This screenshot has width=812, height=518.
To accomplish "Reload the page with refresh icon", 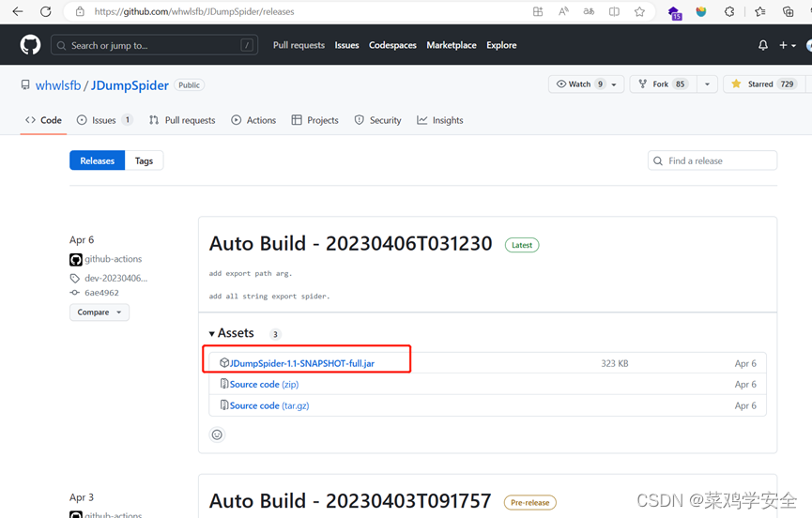I will [46, 11].
